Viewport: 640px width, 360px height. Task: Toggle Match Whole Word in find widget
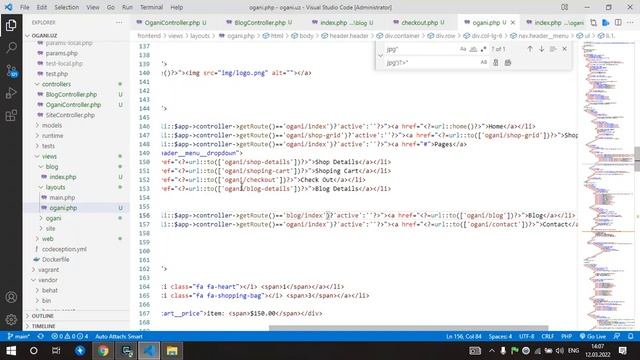click(x=473, y=49)
